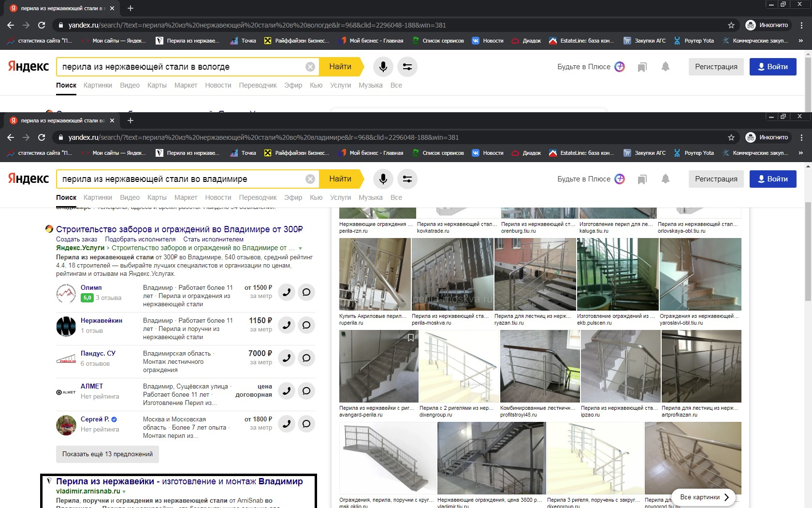Click Подобрать исполнителя link
Screen dimensions: 812x508
[x=140, y=239]
